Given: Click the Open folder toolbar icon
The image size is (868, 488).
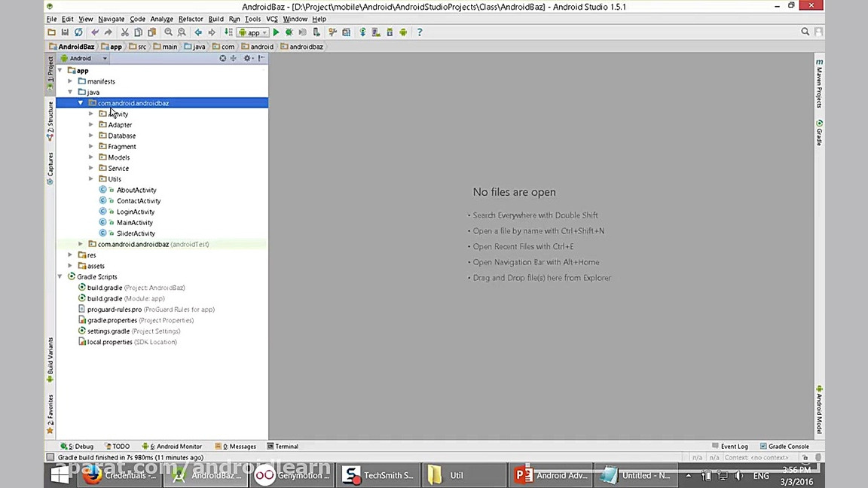Looking at the screenshot, I should tap(51, 32).
